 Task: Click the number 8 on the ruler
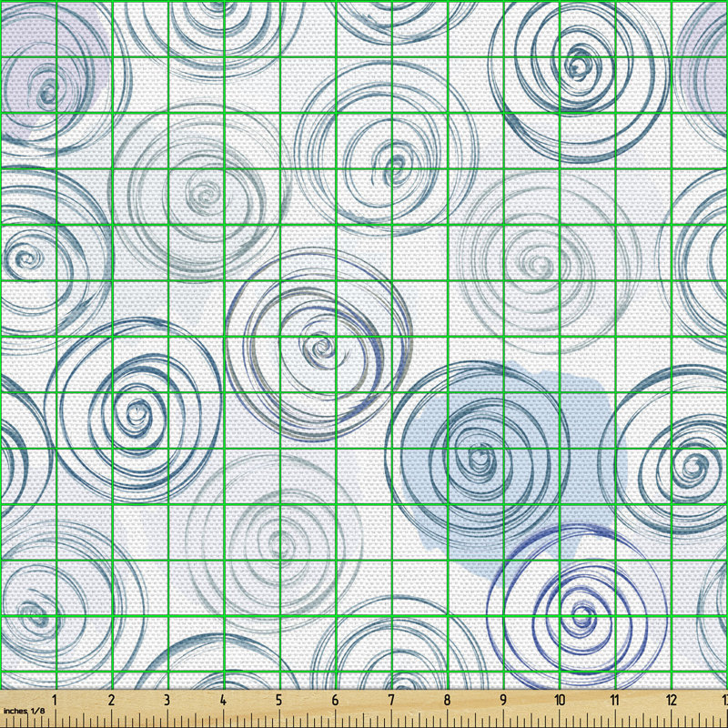click(x=447, y=700)
